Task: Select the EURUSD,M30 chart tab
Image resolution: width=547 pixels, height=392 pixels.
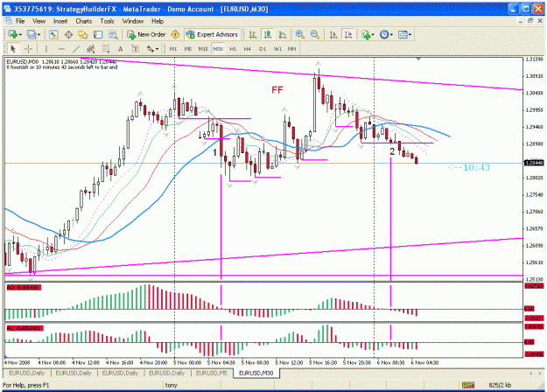Action: tap(256, 373)
